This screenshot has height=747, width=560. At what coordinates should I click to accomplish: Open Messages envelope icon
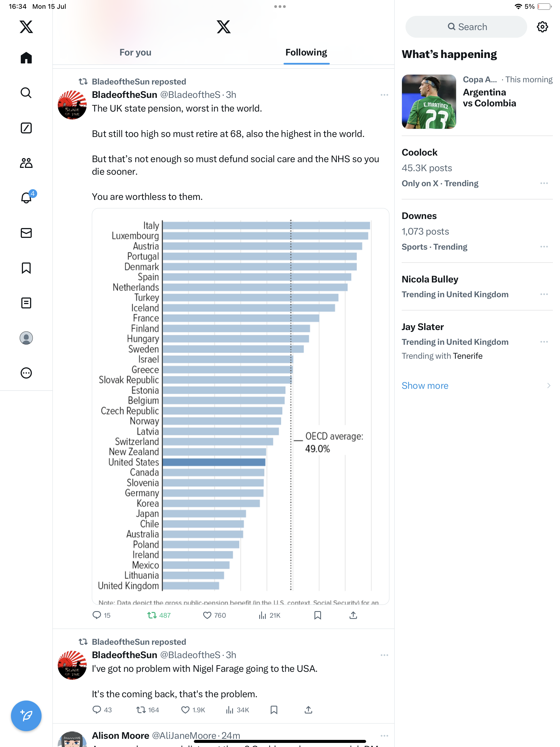26,233
